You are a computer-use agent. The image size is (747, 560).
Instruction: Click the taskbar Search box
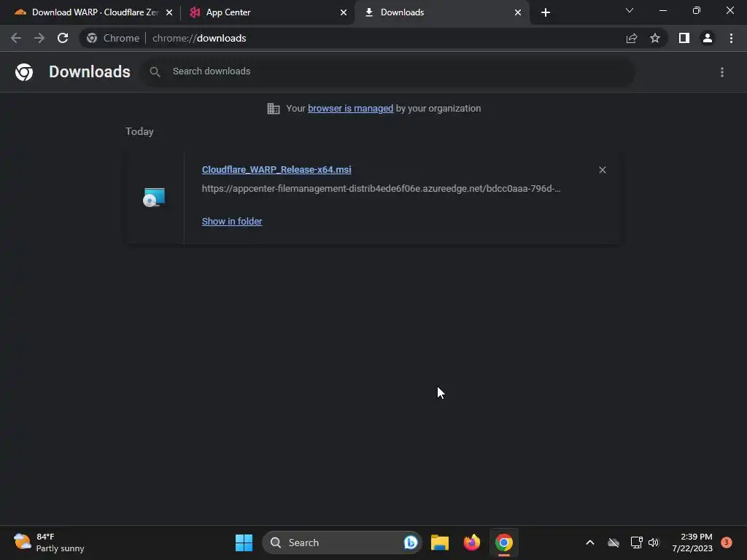tap(341, 542)
